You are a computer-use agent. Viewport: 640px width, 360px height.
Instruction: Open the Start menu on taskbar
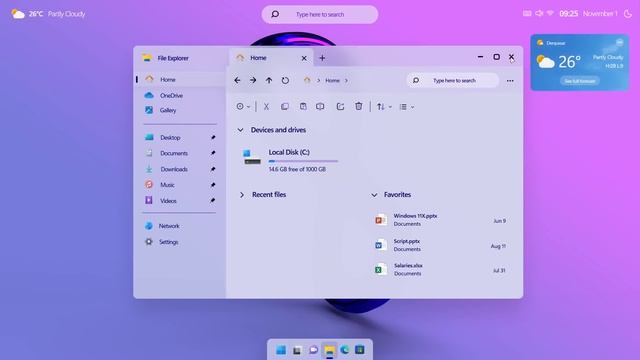tap(281, 350)
